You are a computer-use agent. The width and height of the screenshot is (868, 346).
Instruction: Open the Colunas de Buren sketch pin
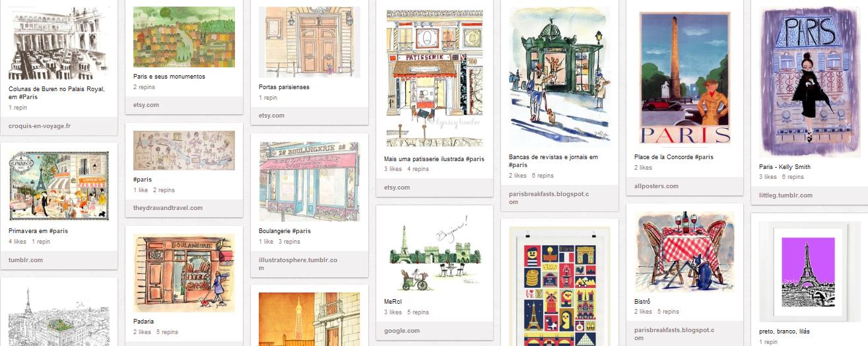pyautogui.click(x=58, y=42)
